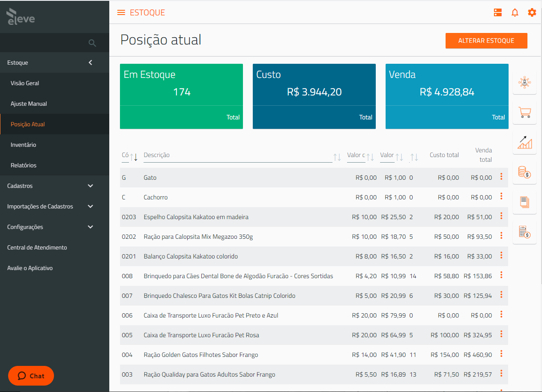This screenshot has width=542, height=392.
Task: Open the hamburger menu beside ESTOQUE
Action: pyautogui.click(x=121, y=13)
